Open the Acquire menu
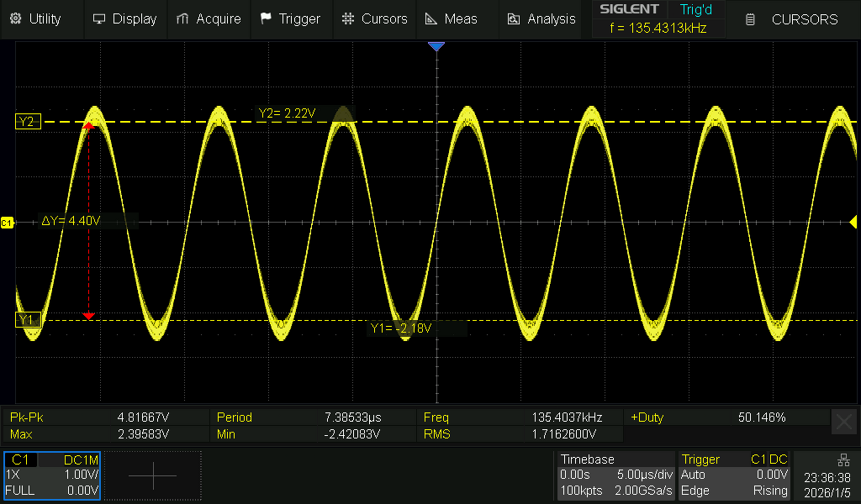Image resolution: width=861 pixels, height=504 pixels. point(209,19)
